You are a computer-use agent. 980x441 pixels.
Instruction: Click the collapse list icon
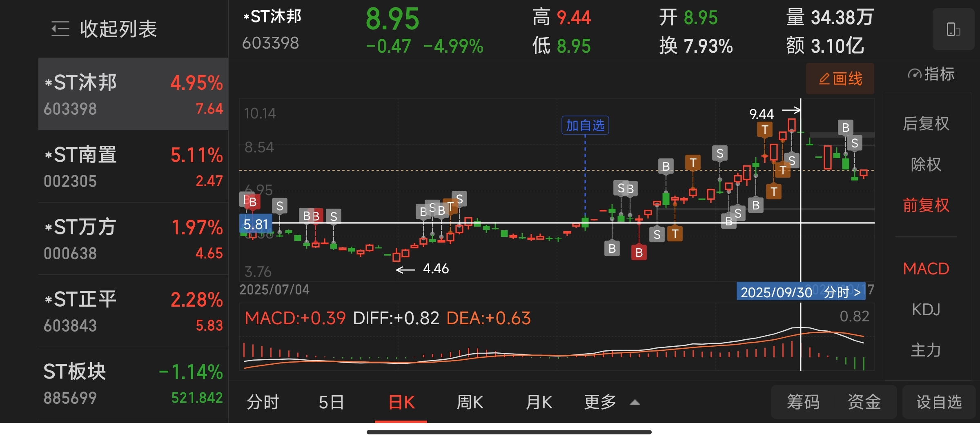60,29
